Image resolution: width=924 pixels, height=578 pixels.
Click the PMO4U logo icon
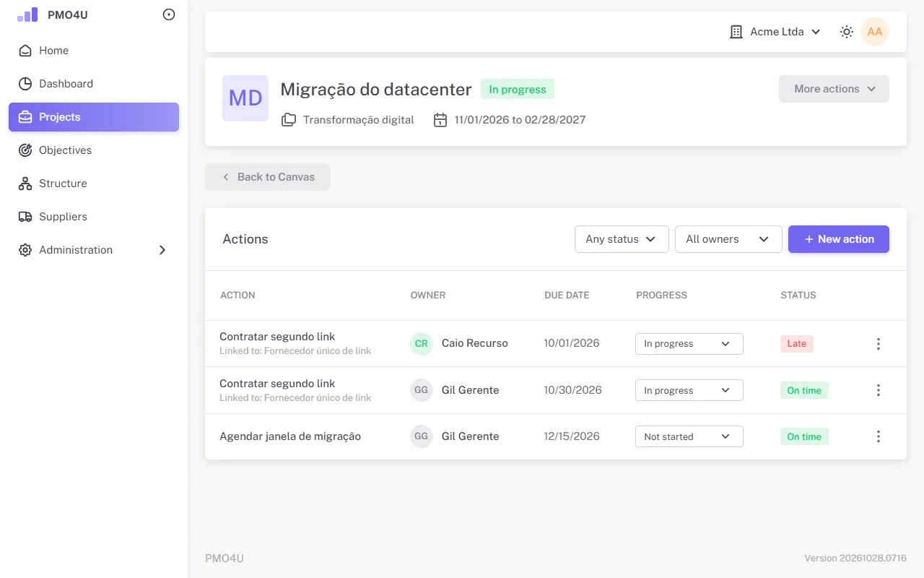(x=27, y=14)
